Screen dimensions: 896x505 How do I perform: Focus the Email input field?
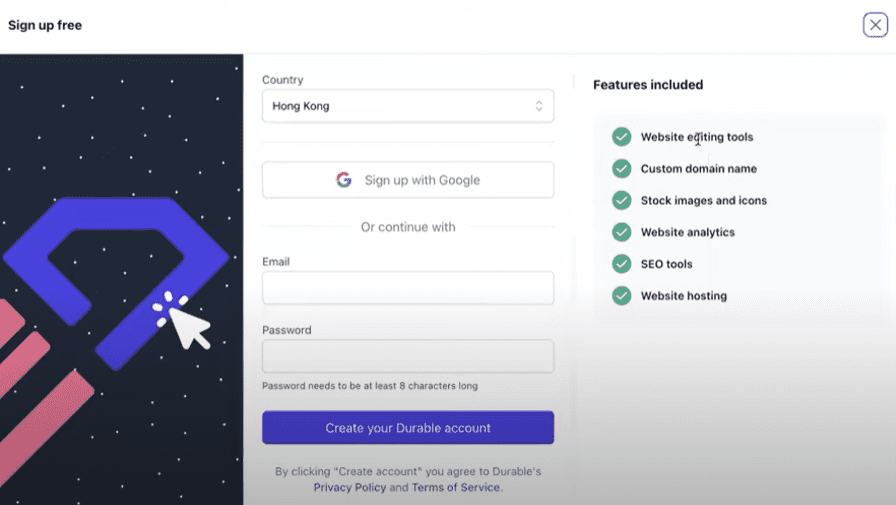(x=407, y=287)
